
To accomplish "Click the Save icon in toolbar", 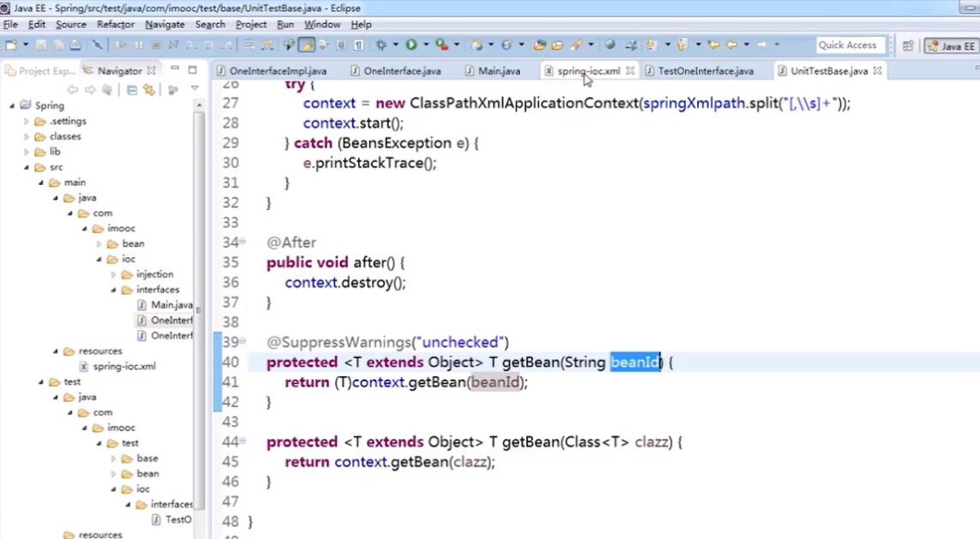I will 40,45.
